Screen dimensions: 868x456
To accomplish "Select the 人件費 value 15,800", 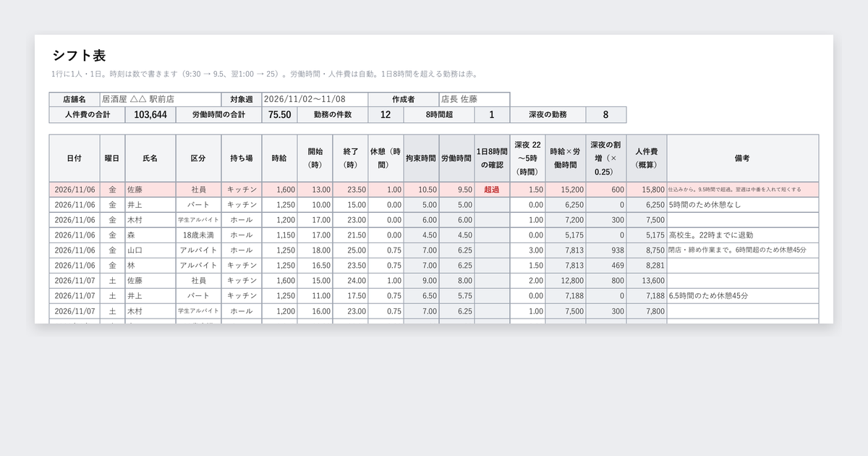I will click(x=646, y=190).
